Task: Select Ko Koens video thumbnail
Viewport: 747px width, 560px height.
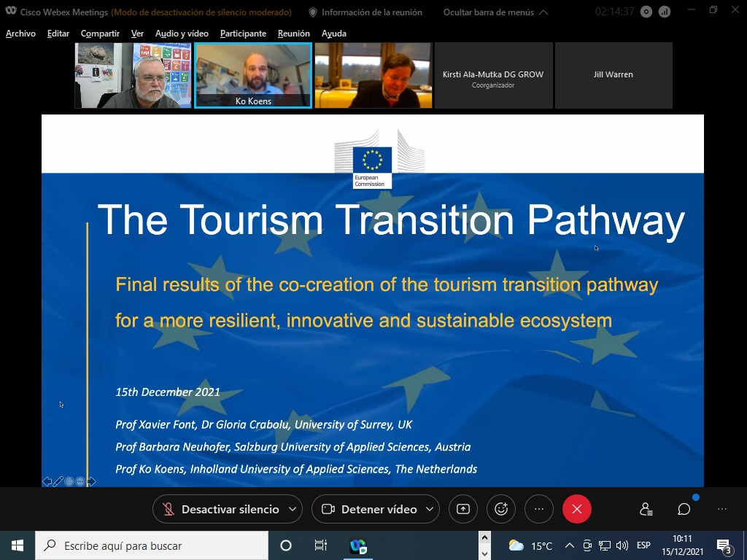Action: coord(253,75)
